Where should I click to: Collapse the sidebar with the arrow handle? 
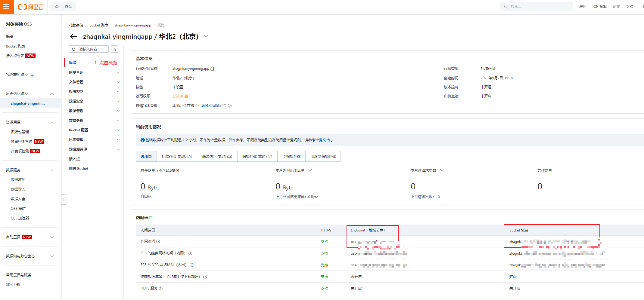[x=64, y=199]
